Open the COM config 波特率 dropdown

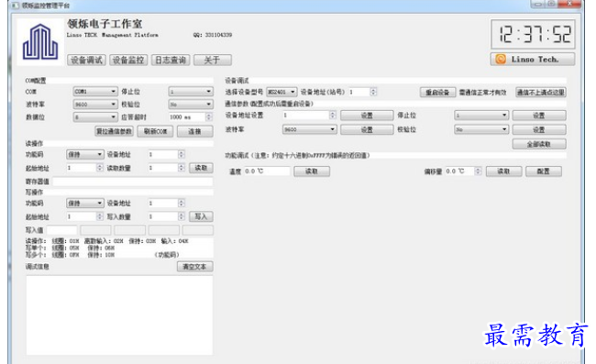95,105
